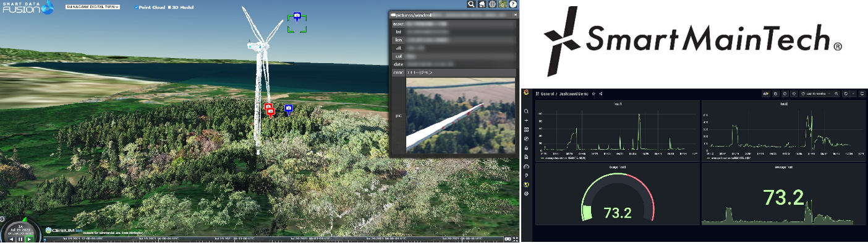Viewport: 868px width, 245px height.
Task: Open Grafana dashboards grid icon
Action: 526,129
